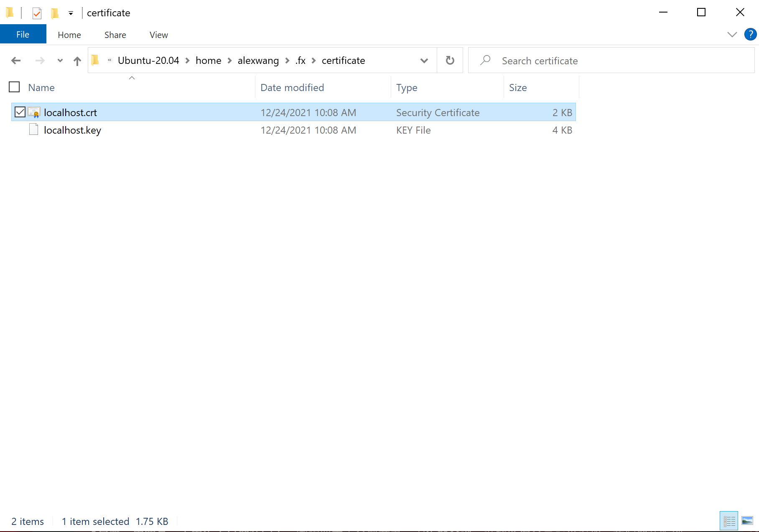
Task: Jump to the alexwang breadcrumb folder
Action: pyautogui.click(x=258, y=61)
